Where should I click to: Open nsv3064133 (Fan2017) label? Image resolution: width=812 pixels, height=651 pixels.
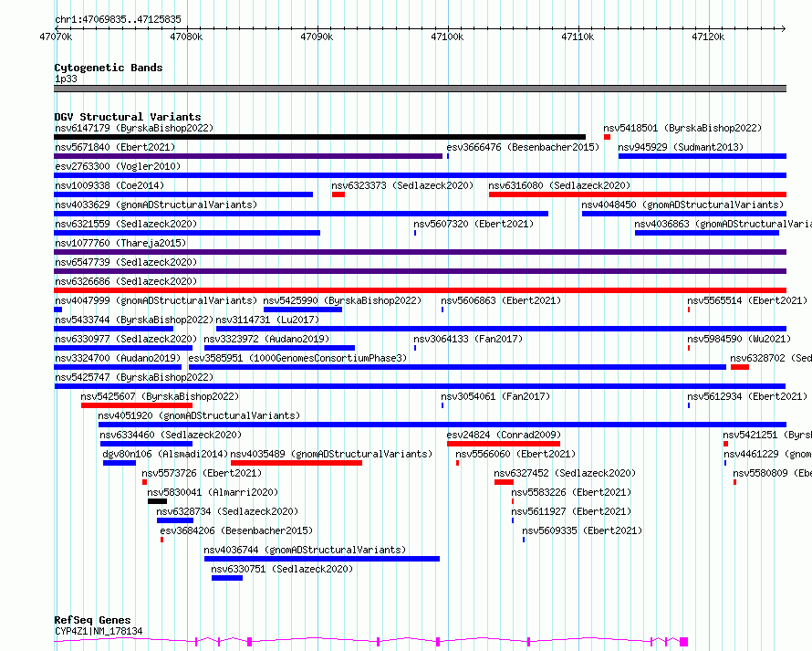point(468,339)
